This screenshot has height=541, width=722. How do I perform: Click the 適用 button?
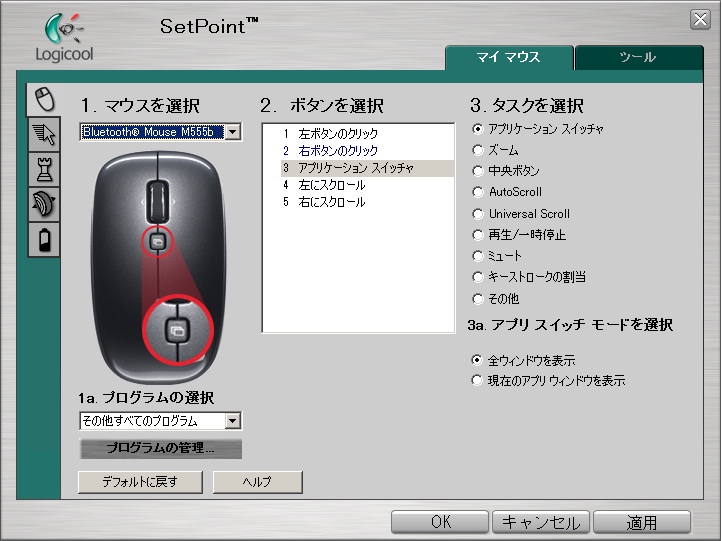coord(642,522)
